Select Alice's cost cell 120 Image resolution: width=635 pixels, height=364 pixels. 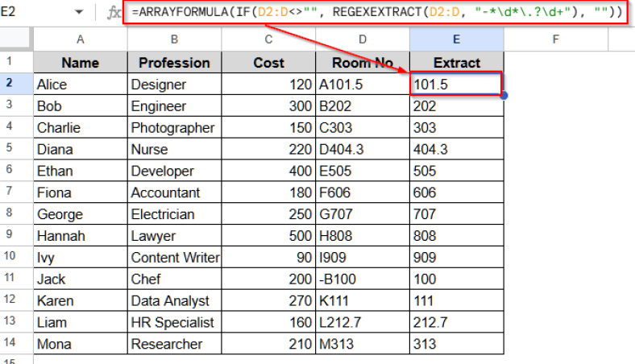coord(268,85)
